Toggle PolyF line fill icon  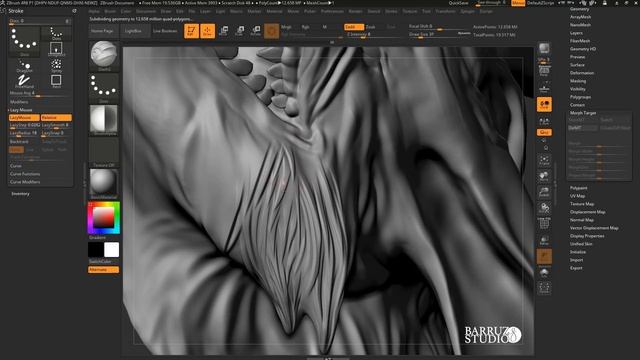tap(544, 224)
